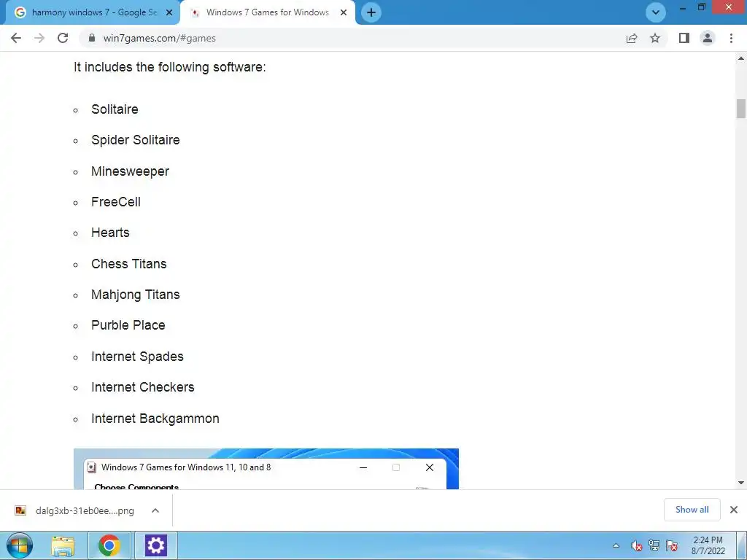Click the Minesweeper list item
Viewport: 747px width, 560px height.
pos(130,171)
